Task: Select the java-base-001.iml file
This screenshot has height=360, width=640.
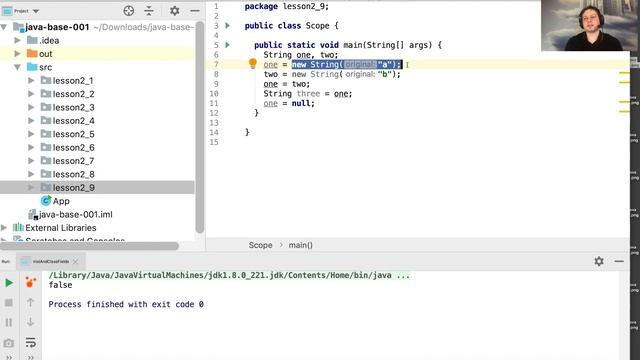Action: pos(70,215)
